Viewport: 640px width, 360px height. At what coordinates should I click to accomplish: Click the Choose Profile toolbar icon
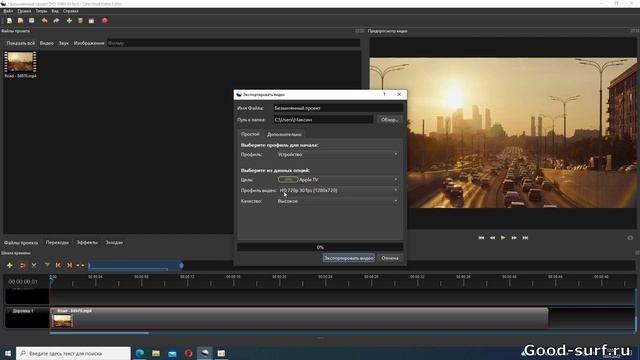(x=80, y=20)
